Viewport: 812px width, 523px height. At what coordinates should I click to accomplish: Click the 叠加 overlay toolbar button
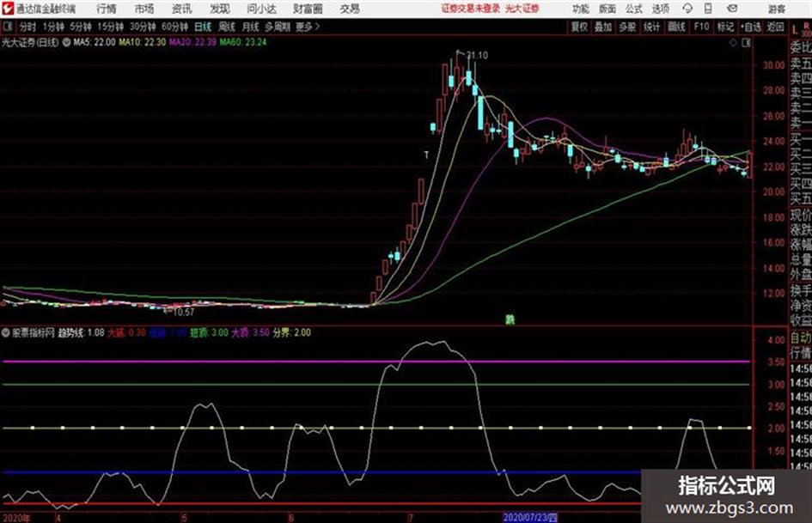(x=603, y=27)
